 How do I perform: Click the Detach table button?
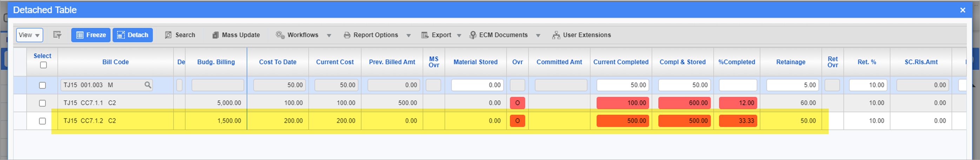coord(133,35)
